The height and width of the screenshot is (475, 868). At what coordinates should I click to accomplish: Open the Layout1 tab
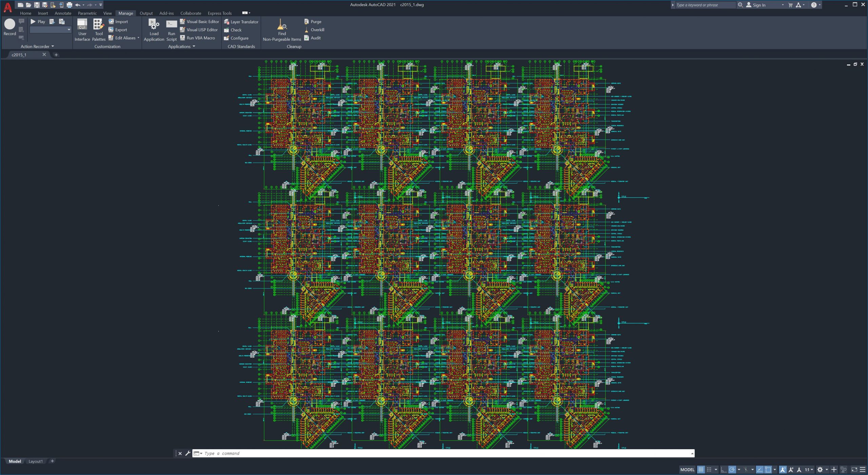point(35,461)
